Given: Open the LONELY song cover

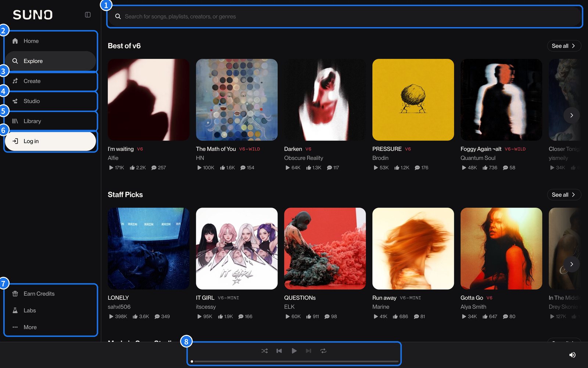Looking at the screenshot, I should point(148,248).
